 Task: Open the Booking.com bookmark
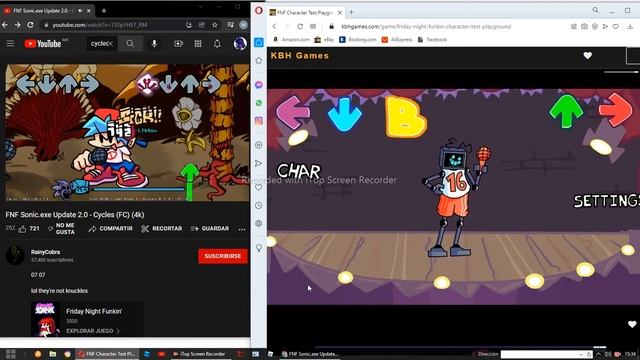tap(358, 40)
